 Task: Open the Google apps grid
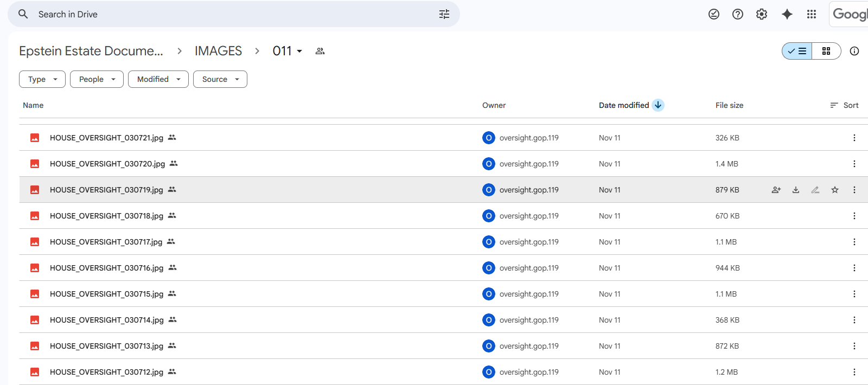click(812, 14)
